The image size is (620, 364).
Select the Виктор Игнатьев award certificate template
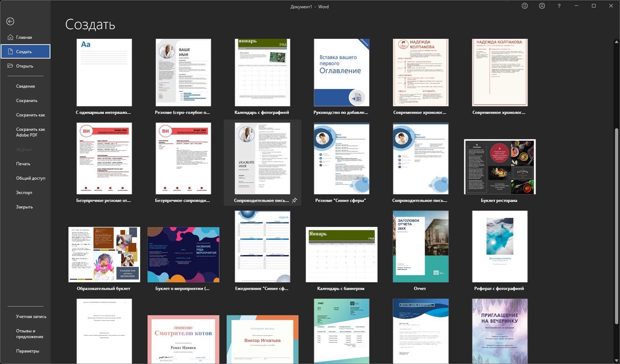[x=262, y=340]
